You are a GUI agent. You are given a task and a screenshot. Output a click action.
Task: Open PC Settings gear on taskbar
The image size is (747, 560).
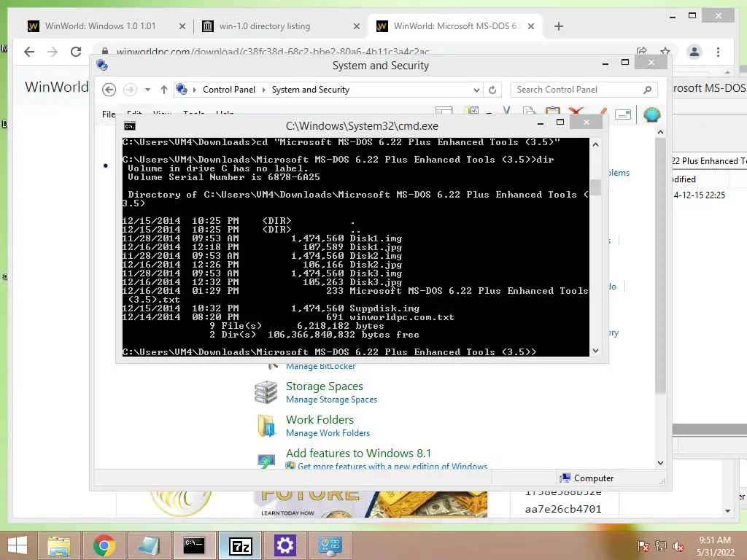coord(285,545)
